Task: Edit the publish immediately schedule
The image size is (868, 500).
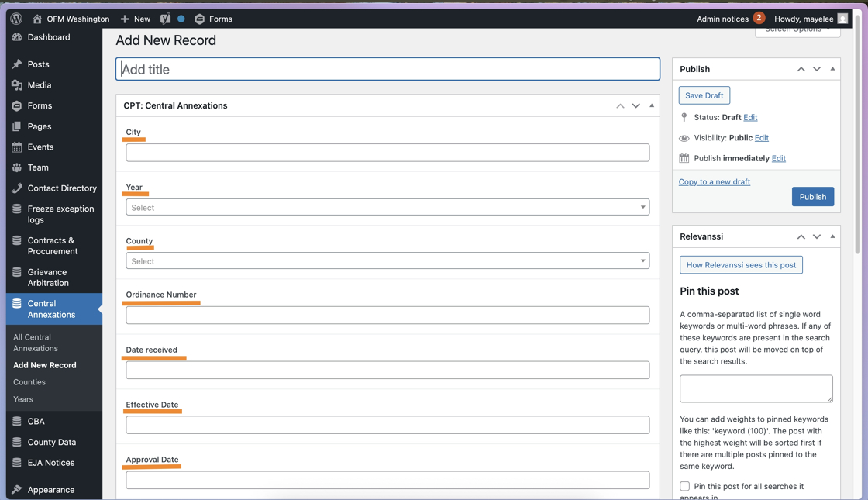Action: 778,158
